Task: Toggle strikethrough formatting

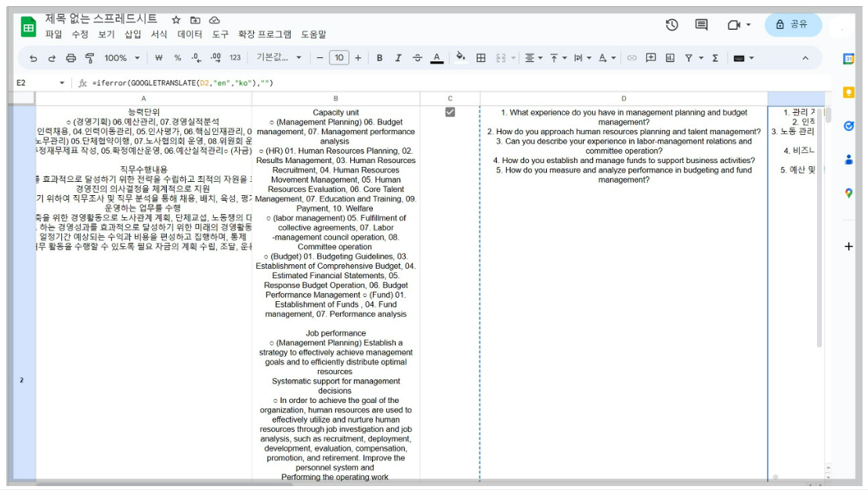Action: (x=418, y=58)
